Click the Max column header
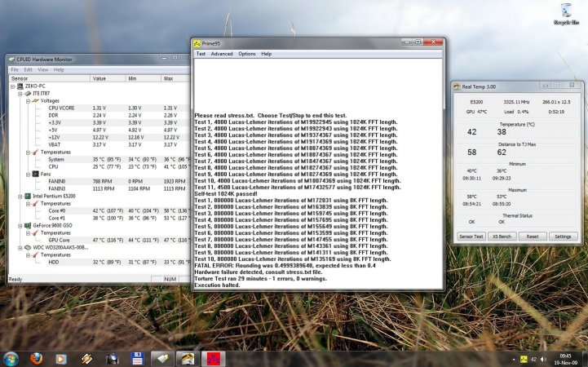Screen dimensions: 588x367 [175, 78]
